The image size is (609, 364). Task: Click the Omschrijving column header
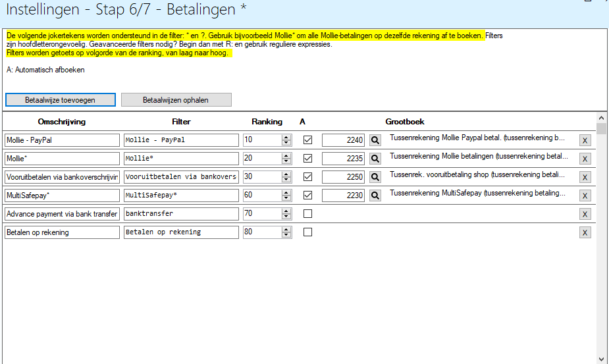[62, 122]
